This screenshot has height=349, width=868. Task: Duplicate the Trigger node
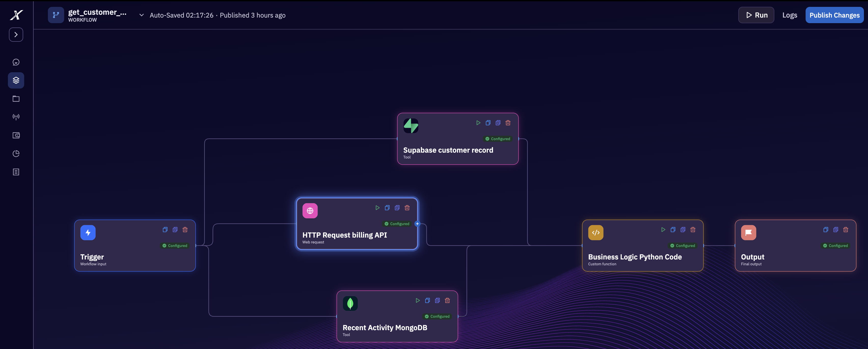175,229
